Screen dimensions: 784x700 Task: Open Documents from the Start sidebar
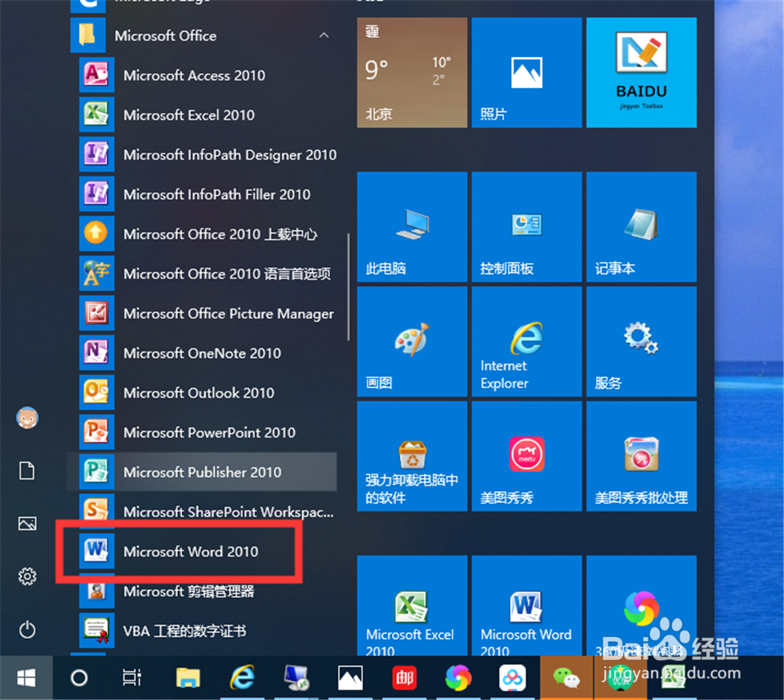pos(27,470)
